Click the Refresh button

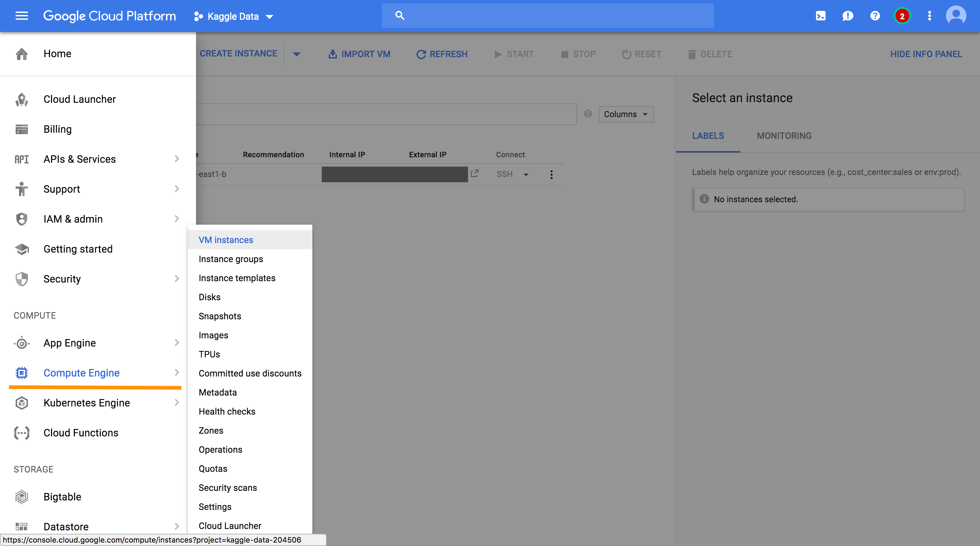tap(442, 54)
